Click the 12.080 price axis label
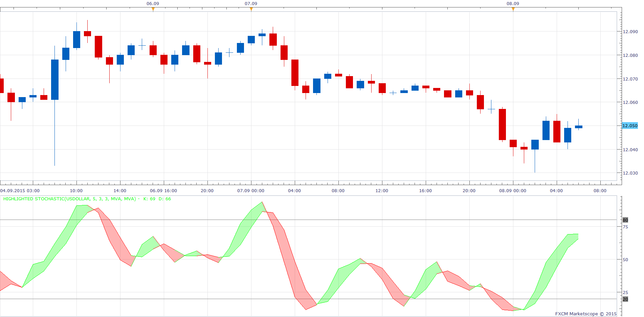The image size is (644, 317). coord(630,55)
